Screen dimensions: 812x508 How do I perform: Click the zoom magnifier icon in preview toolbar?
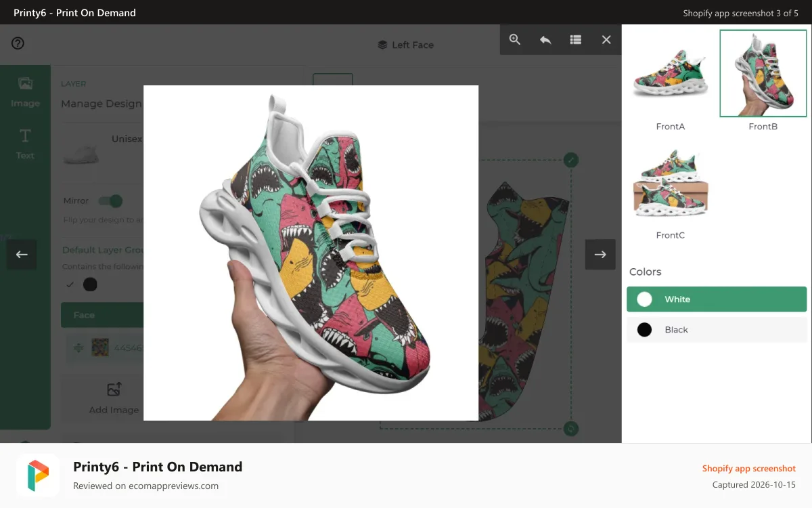515,39
